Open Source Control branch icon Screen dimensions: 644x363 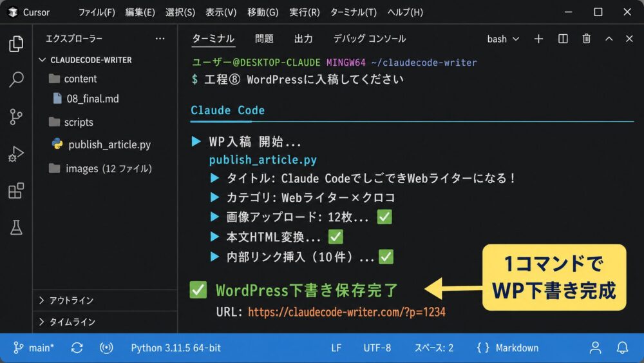16,117
